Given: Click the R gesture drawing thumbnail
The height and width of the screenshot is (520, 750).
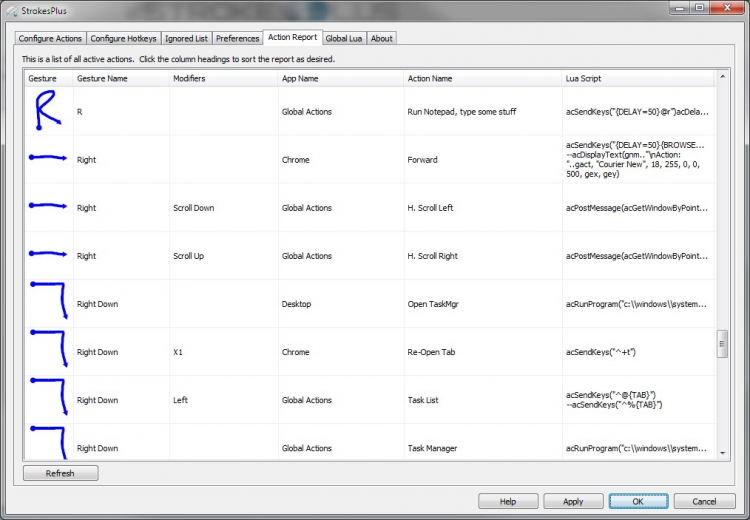Looking at the screenshot, I should (x=48, y=111).
